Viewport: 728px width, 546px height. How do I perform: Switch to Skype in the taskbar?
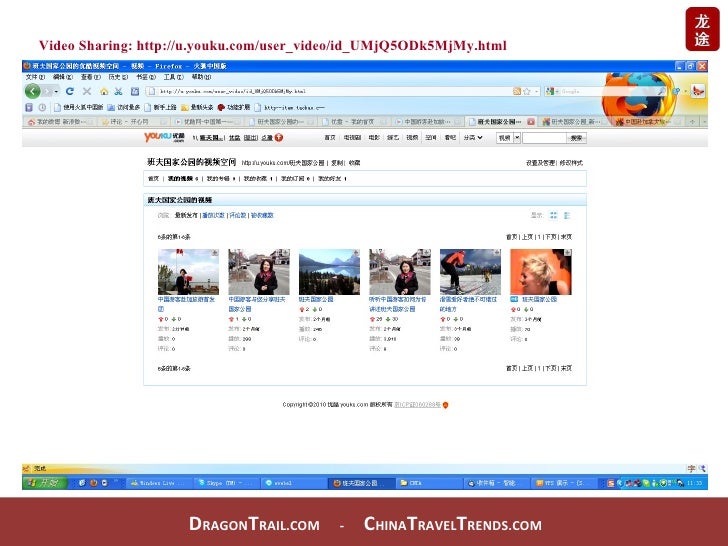(225, 483)
